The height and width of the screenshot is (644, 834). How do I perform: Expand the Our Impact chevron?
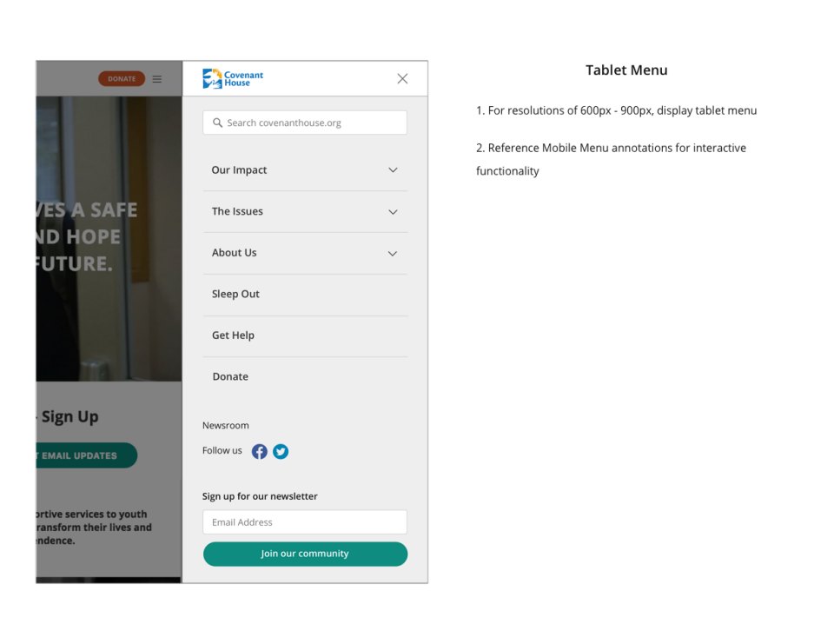393,170
